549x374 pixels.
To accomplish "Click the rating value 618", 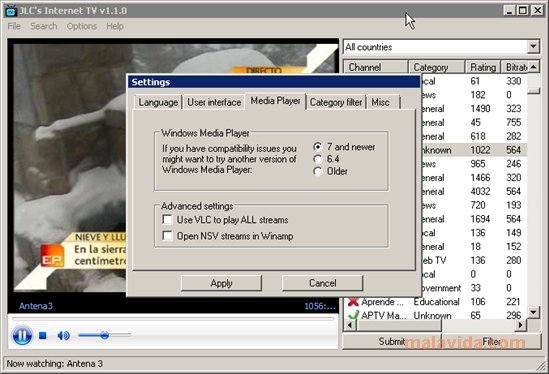I will pos(478,136).
